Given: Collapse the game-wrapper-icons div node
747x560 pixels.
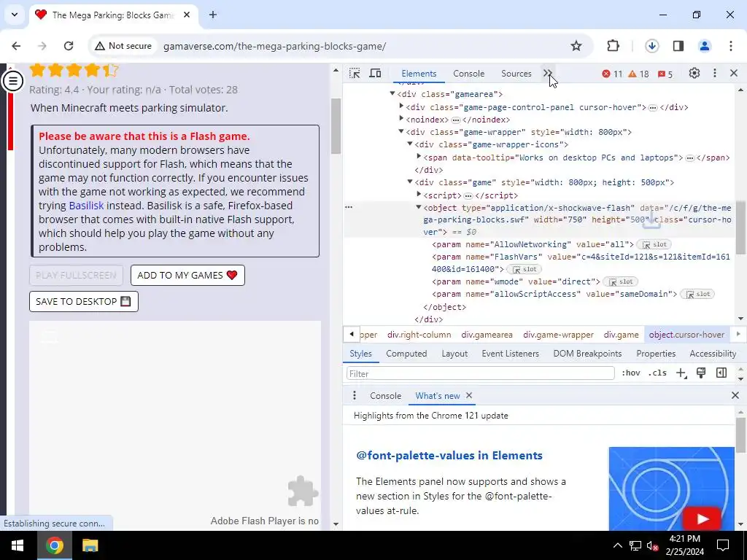Looking at the screenshot, I should (410, 144).
